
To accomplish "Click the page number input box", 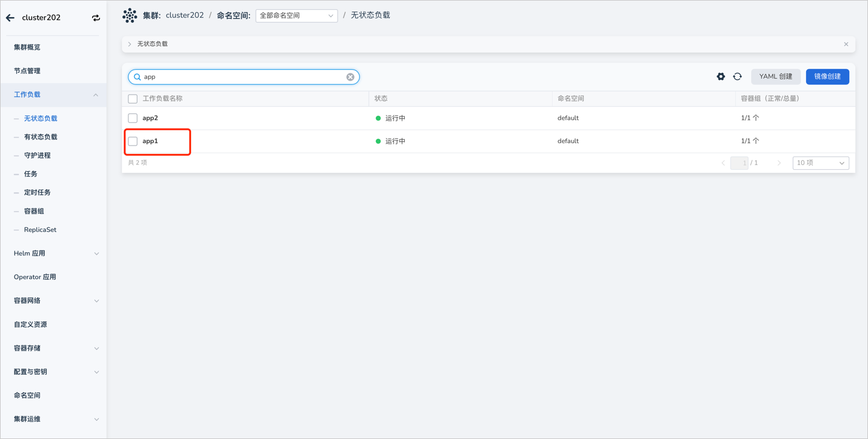I will [x=739, y=163].
